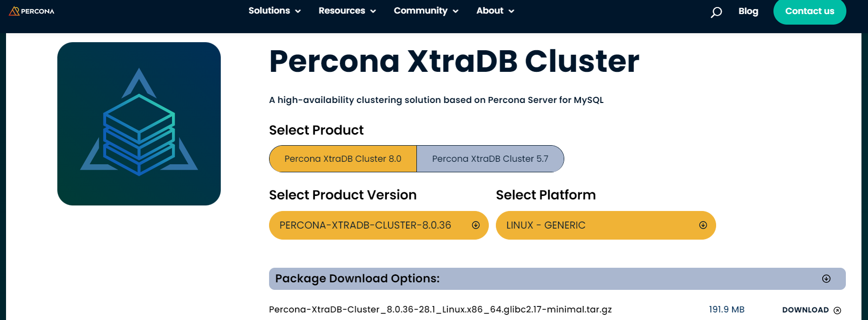Click the 191.9 MB file size text
The height and width of the screenshot is (320, 868).
coord(727,309)
